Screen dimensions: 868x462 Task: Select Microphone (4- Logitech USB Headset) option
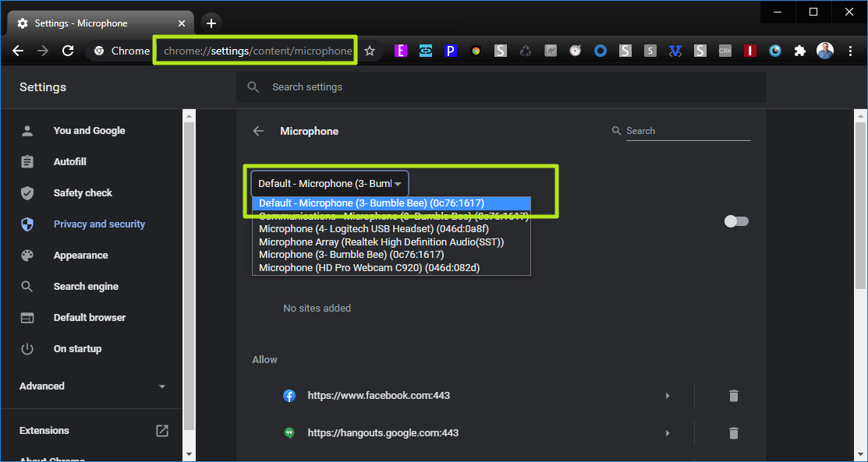(x=391, y=228)
